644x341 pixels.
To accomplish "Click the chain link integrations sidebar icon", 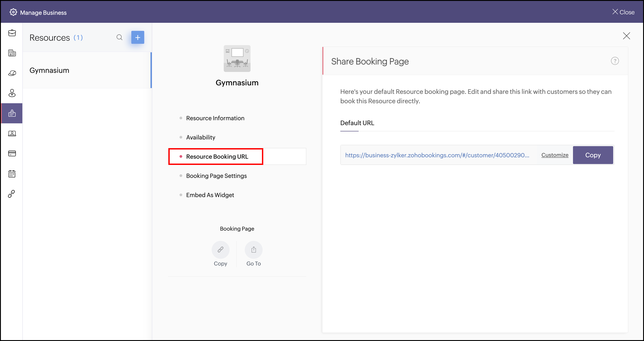I will (x=12, y=194).
